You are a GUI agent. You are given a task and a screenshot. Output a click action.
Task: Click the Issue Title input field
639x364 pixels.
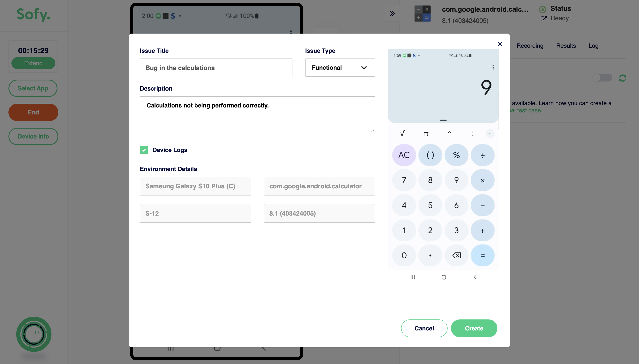[x=216, y=68]
